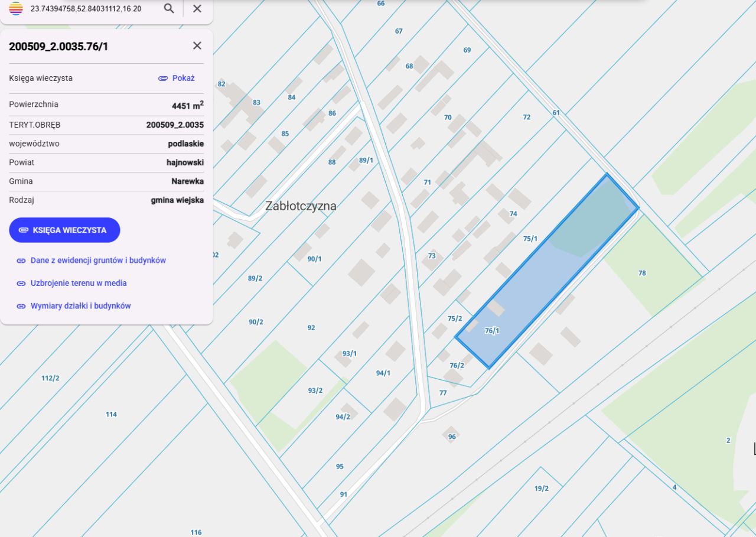Image resolution: width=756 pixels, height=537 pixels.
Task: Click parcel 90/2 on the map
Action: coord(256,322)
